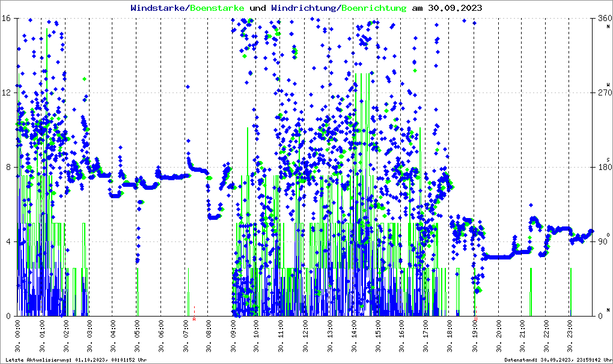Click the 16:00 time axis label
This screenshot has height=364, width=613.
[401, 336]
